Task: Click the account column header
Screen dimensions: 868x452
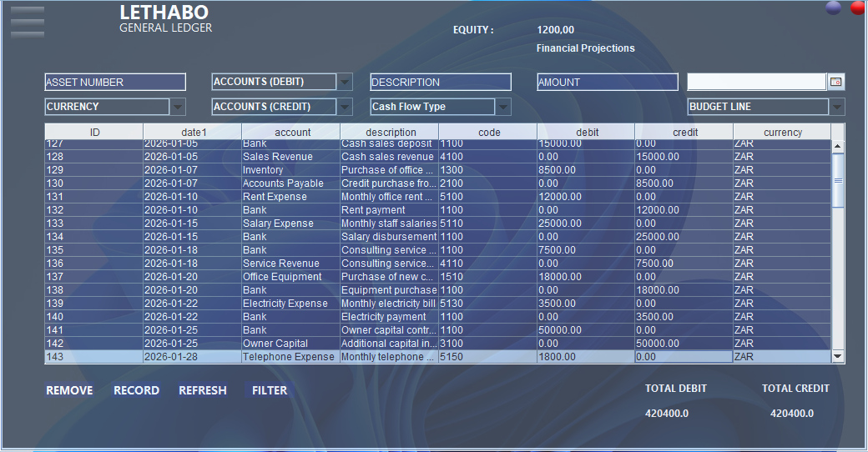Action: [x=291, y=132]
